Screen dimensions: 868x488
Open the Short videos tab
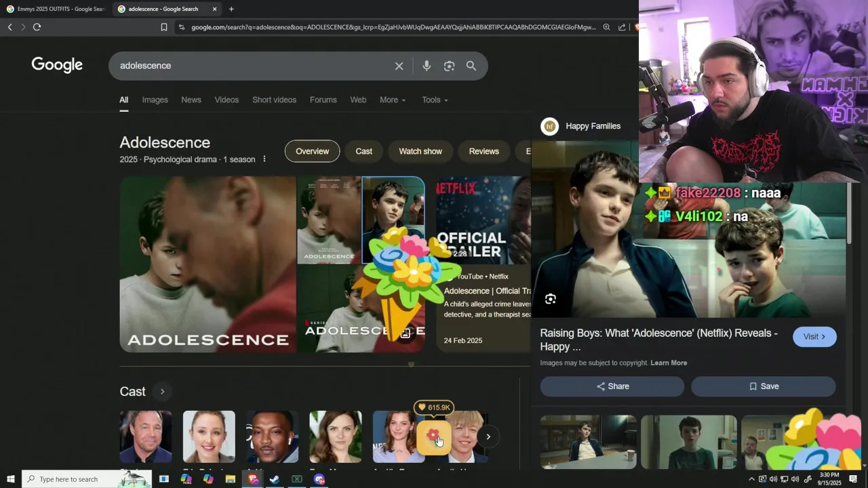click(274, 100)
